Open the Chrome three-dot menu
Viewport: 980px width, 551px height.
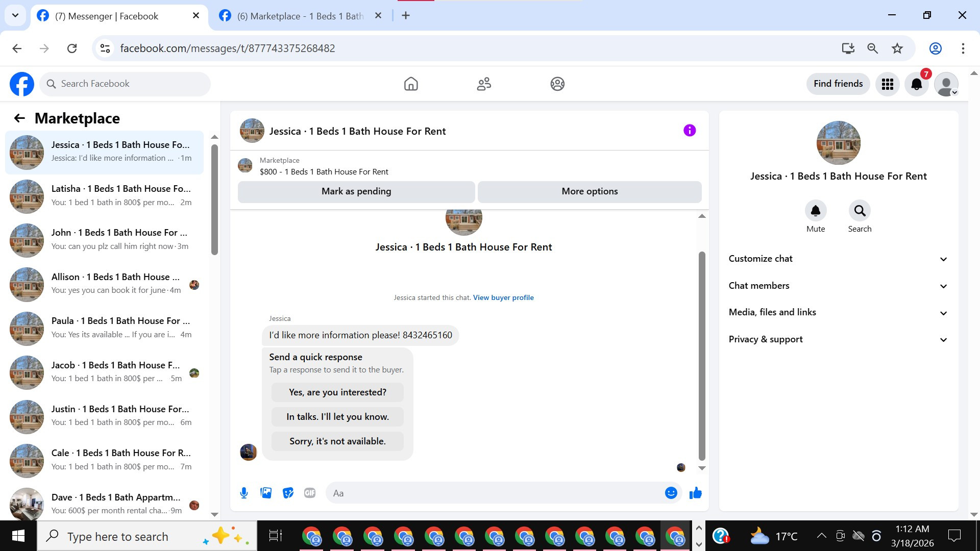[x=963, y=48]
